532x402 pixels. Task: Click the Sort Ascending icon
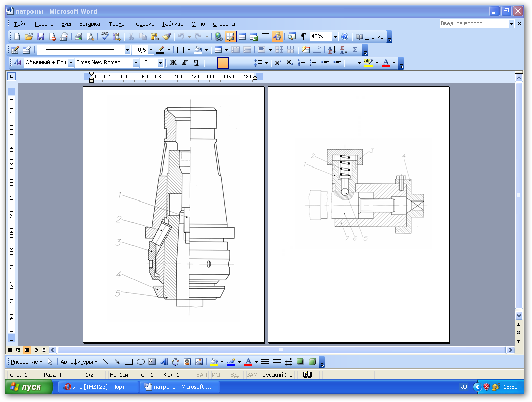[x=331, y=50]
